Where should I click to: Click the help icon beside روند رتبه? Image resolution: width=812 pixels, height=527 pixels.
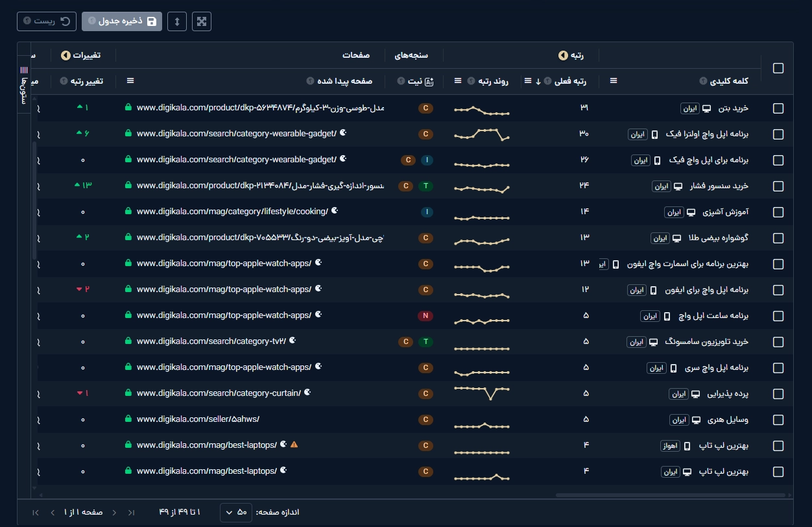(x=472, y=81)
